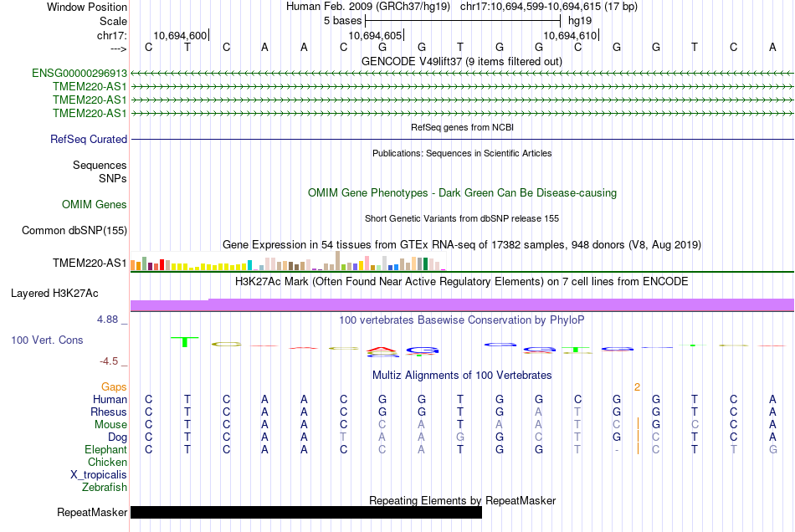The height and width of the screenshot is (532, 795).
Task: Click the 10,694,600 ruler position
Action: (180, 35)
